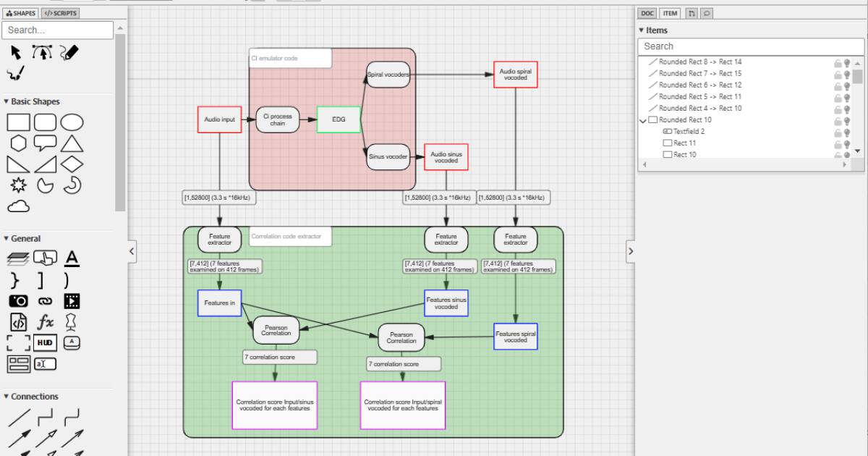868x456 pixels.
Task: Toggle the lock on Rect 11
Action: [838, 143]
